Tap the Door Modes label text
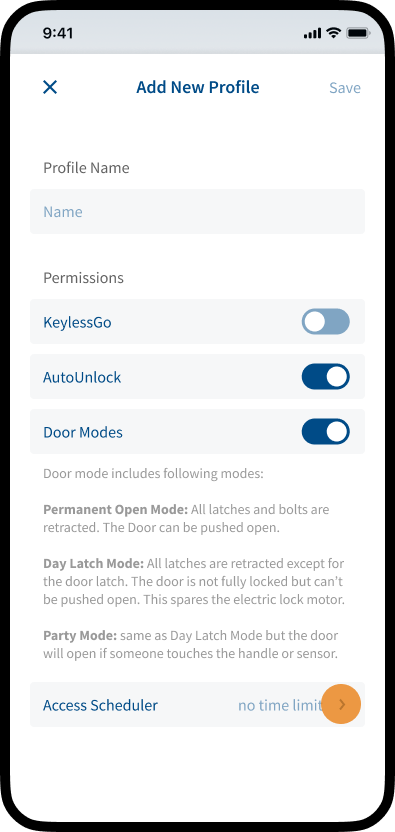395x832 pixels. pos(83,432)
